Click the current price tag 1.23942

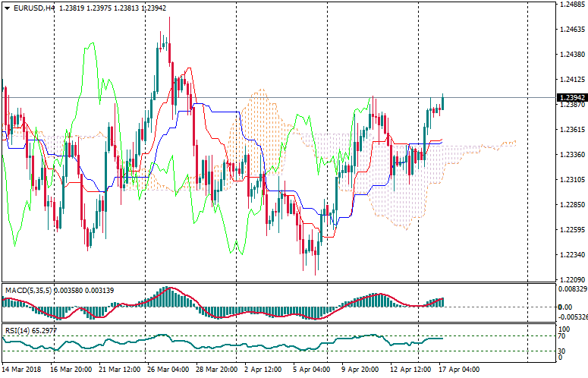571,98
